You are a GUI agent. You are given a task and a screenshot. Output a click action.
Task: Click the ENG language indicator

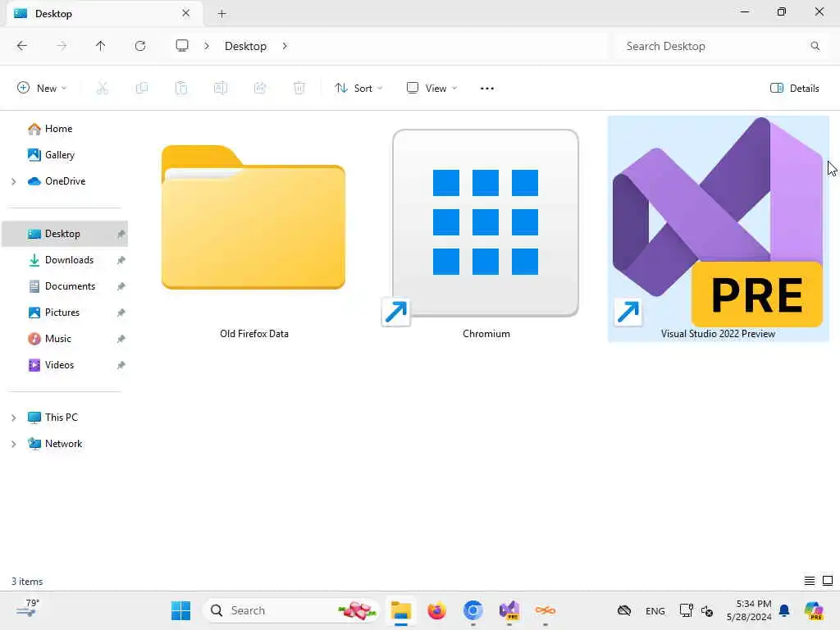[x=655, y=610]
